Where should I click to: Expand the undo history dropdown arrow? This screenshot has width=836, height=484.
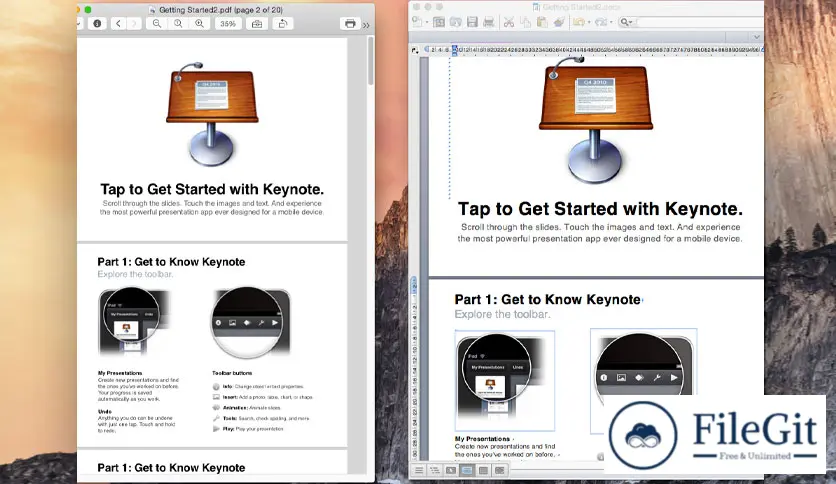(x=589, y=22)
